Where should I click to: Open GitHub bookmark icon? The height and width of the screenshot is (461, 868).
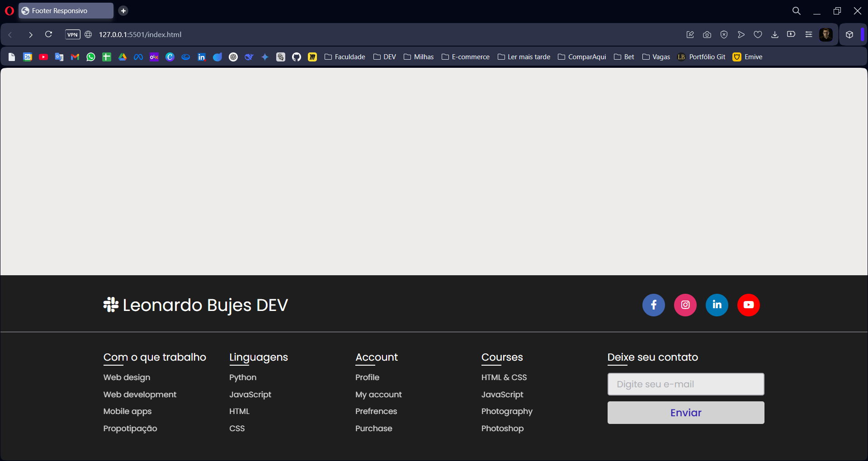[297, 57]
